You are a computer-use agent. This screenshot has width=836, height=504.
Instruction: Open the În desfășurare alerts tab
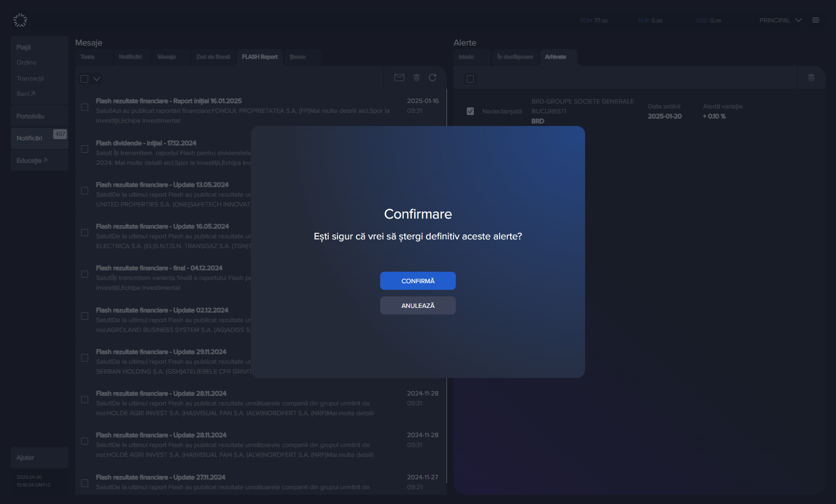(515, 57)
